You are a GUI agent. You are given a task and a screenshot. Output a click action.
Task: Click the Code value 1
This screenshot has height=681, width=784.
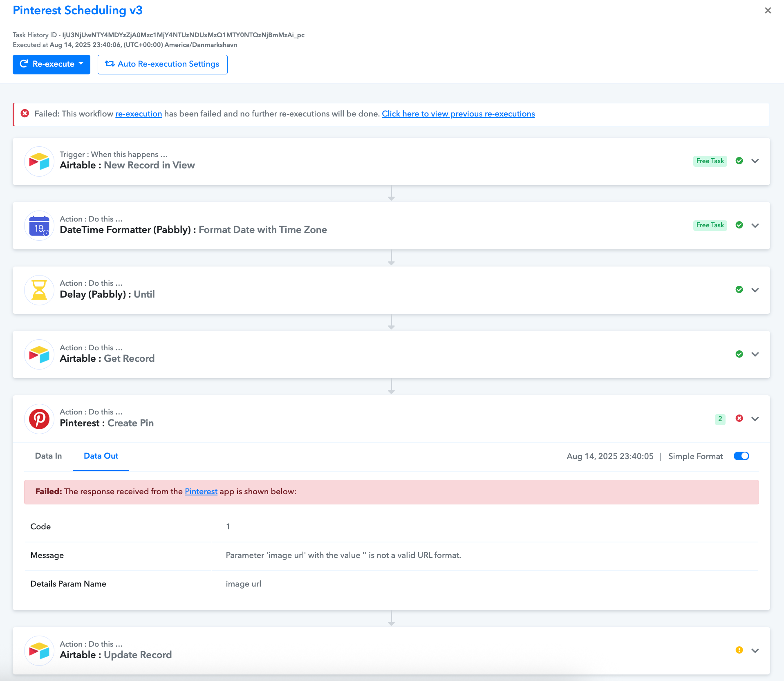click(x=228, y=526)
